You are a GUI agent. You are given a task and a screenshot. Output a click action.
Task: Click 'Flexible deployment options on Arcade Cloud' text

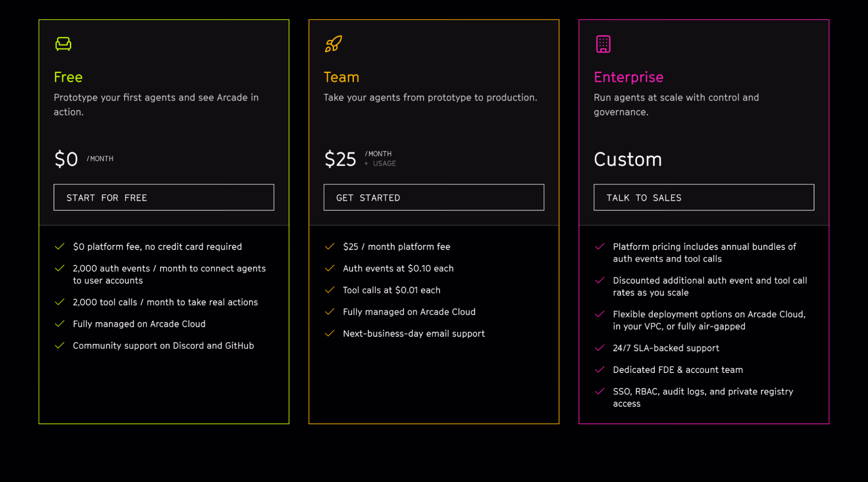(x=709, y=320)
